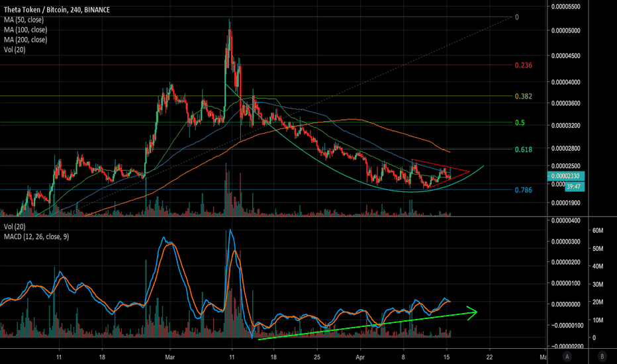
Task: Select the Fibonacci 0 level label
Action: [x=516, y=17]
